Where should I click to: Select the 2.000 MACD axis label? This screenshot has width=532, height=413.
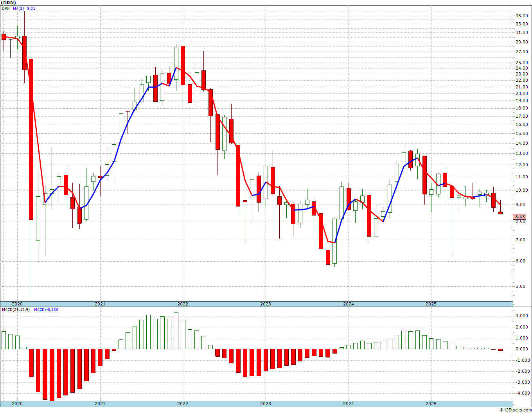coord(523,327)
